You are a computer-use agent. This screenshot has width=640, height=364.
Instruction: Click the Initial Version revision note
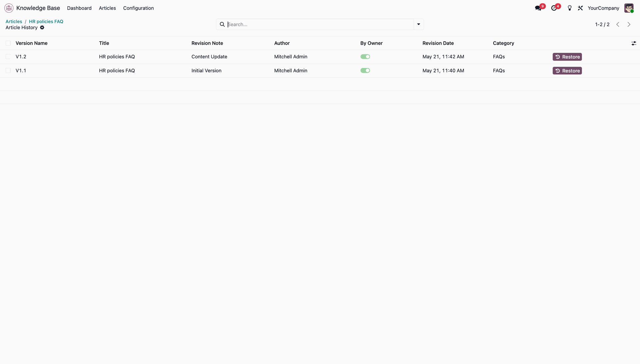tap(206, 71)
